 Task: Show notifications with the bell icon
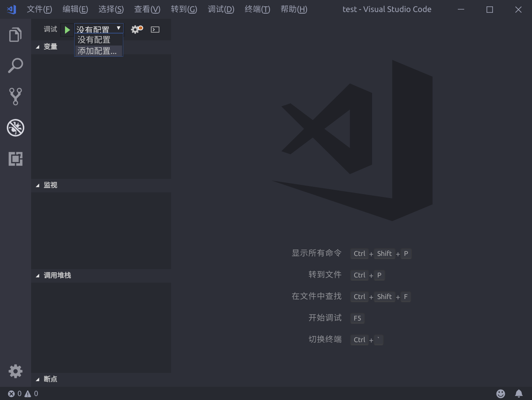coord(519,394)
